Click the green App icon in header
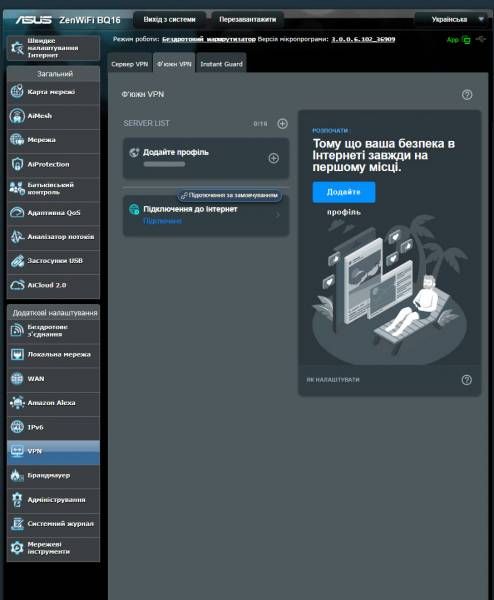This screenshot has width=494, height=600. [452, 40]
